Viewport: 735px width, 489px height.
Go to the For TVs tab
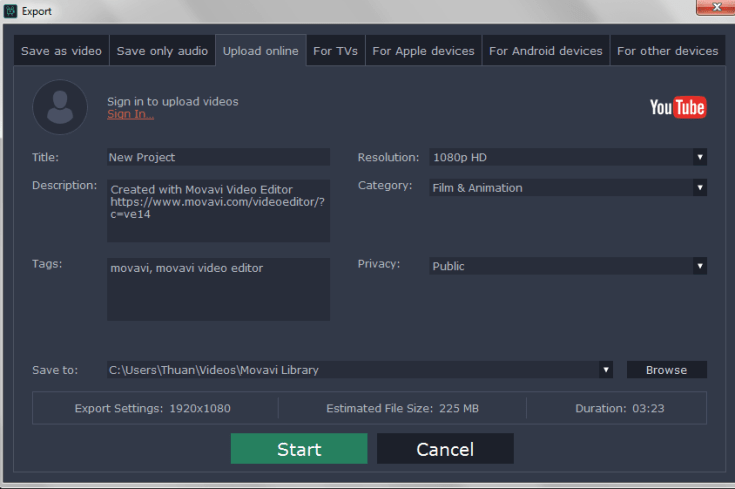coord(336,51)
